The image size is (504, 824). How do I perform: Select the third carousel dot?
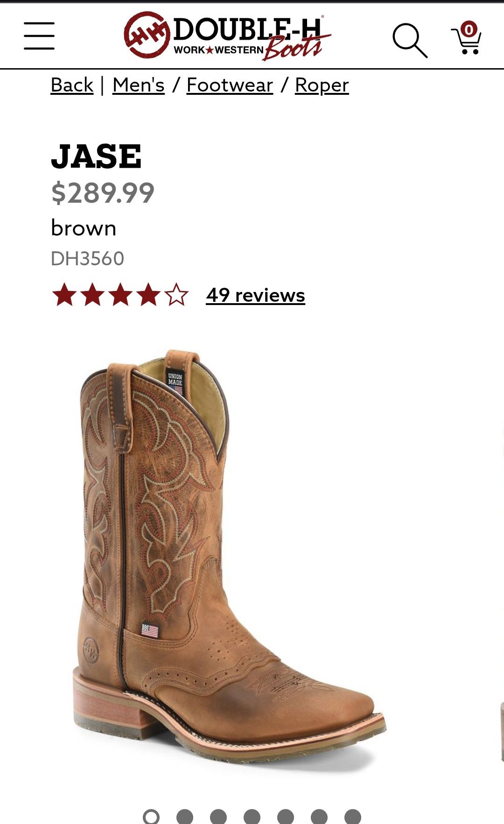(x=218, y=817)
